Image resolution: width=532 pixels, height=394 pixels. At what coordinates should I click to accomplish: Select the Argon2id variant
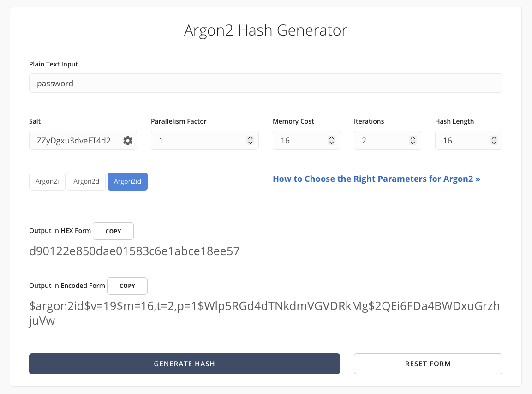(x=127, y=181)
